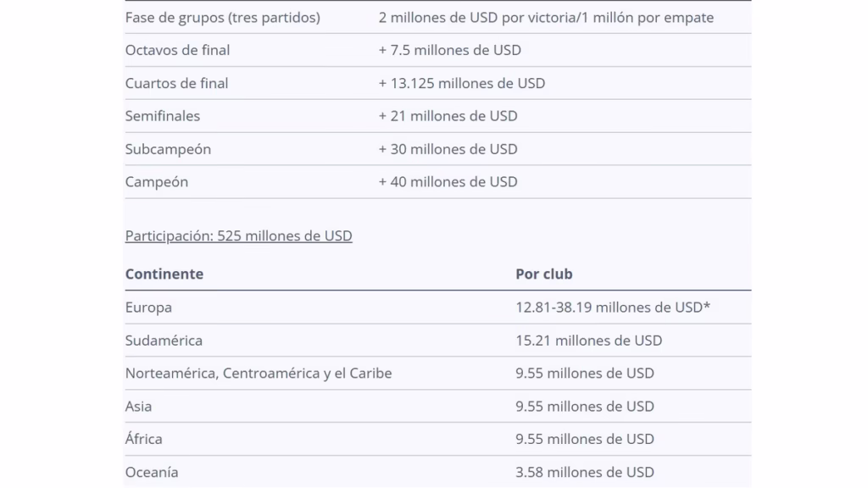
Task: Click the "Octavos de final" row label
Action: point(178,50)
